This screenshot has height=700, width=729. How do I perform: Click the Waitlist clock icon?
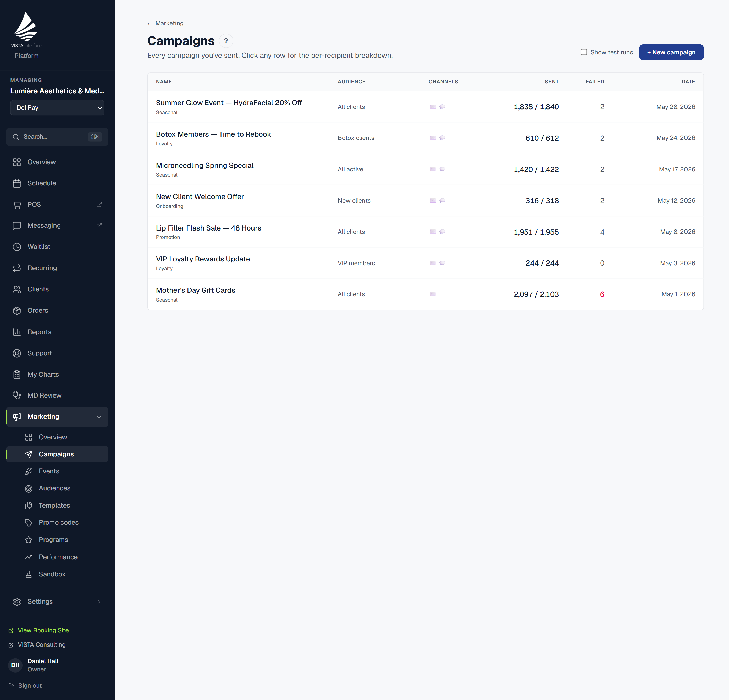click(x=17, y=247)
